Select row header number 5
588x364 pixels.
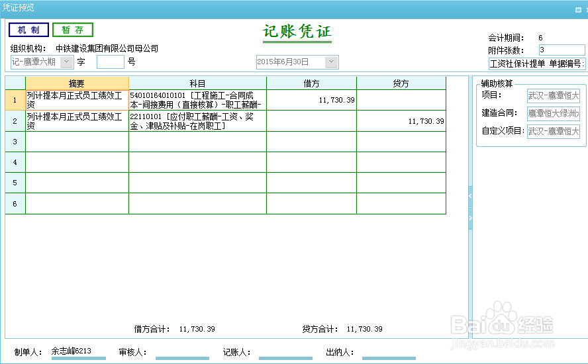pyautogui.click(x=15, y=183)
